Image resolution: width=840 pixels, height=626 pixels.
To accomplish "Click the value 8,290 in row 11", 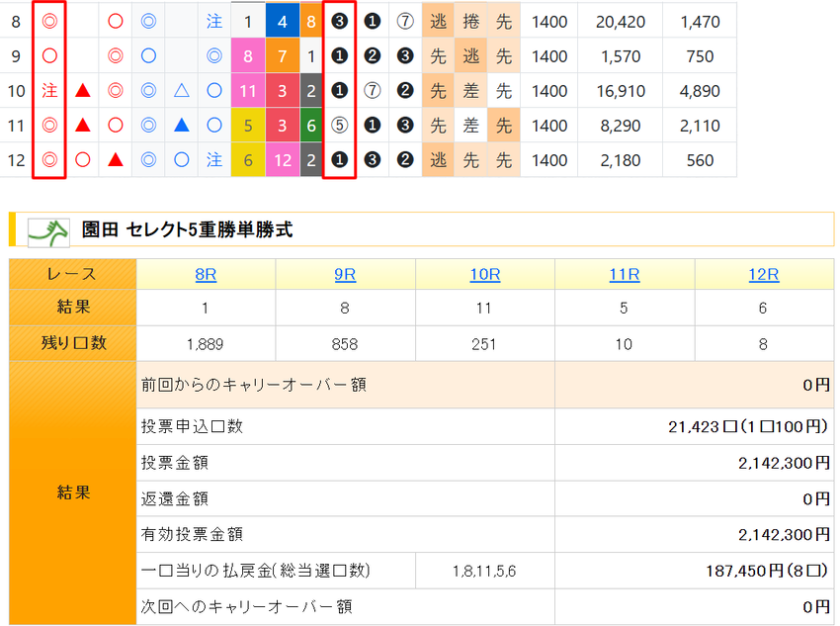I will tap(621, 126).
